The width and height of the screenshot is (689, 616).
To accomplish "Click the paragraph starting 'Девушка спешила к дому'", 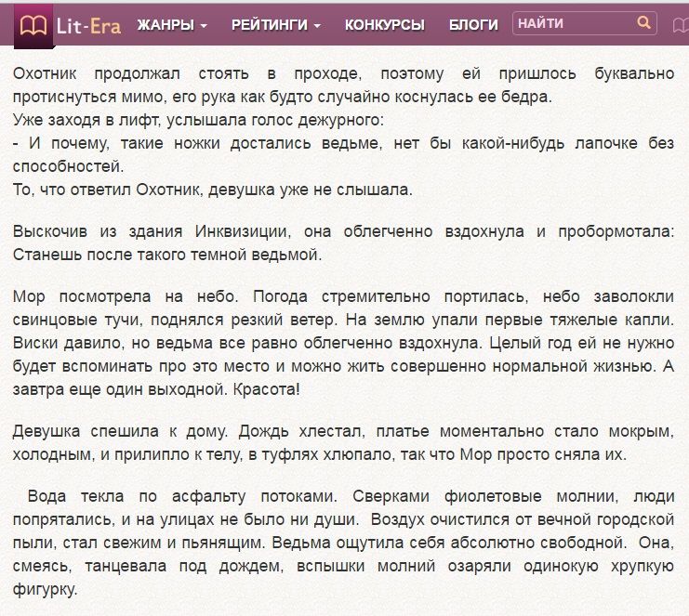I will 343,443.
